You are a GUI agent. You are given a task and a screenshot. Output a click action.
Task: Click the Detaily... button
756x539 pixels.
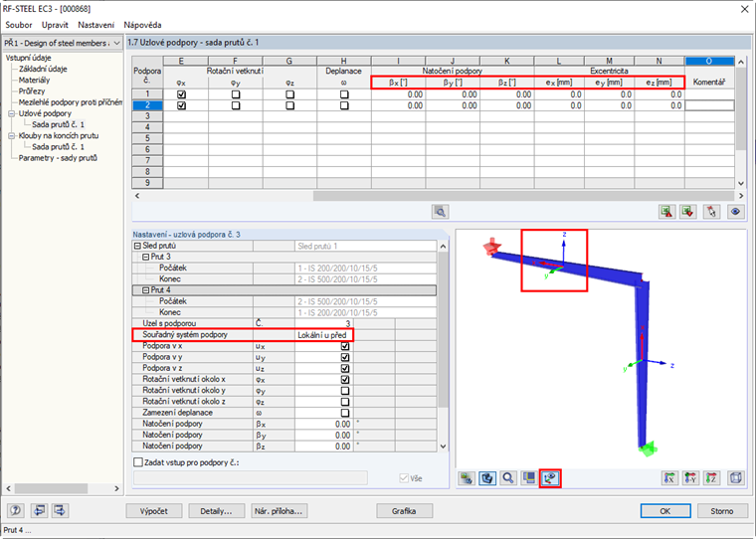[216, 511]
